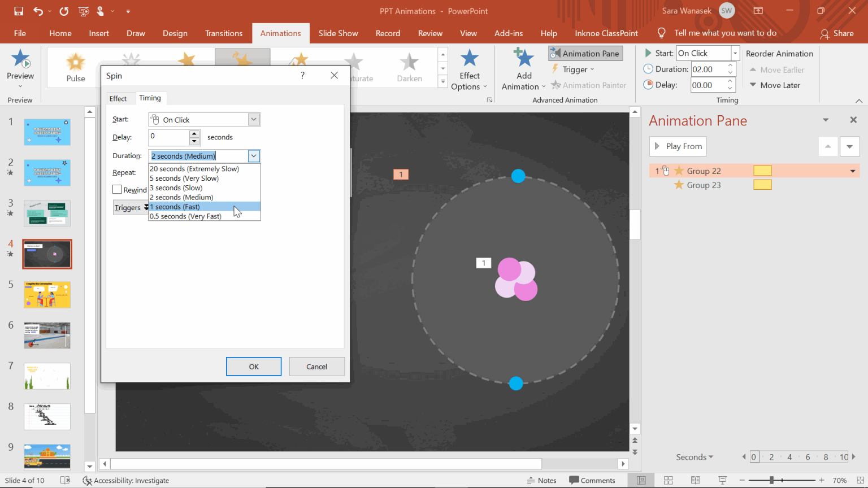This screenshot has height=488, width=868.
Task: Save the presentation via Quick Access toolbar
Action: [x=19, y=10]
